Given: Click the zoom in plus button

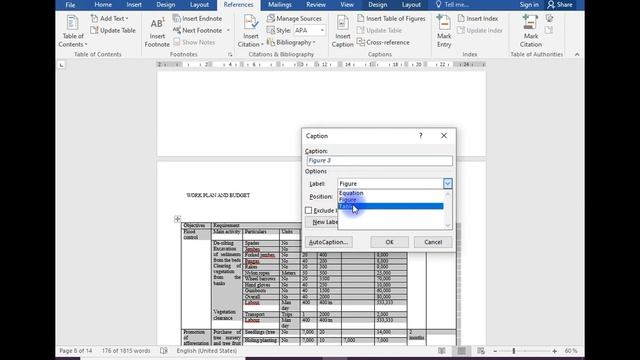Looking at the screenshot, I should click(554, 351).
